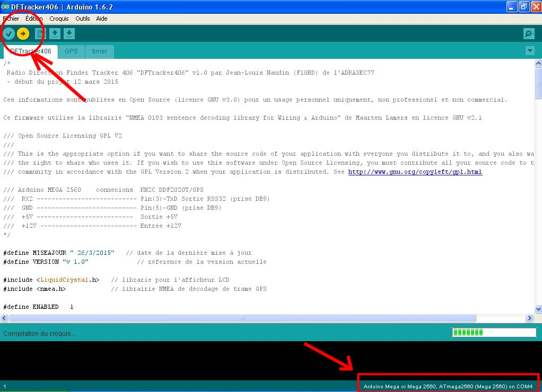Click the 'RX2' wiring comment line

tap(136, 199)
